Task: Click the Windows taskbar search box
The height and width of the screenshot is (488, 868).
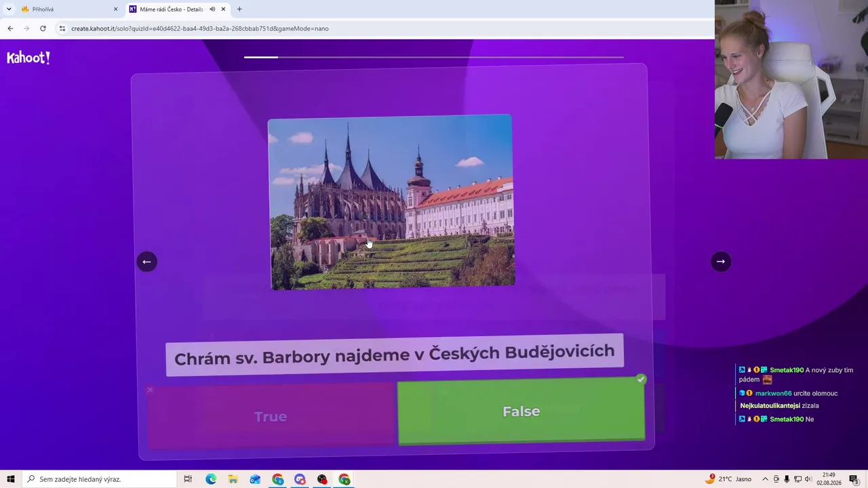Action: click(x=99, y=479)
